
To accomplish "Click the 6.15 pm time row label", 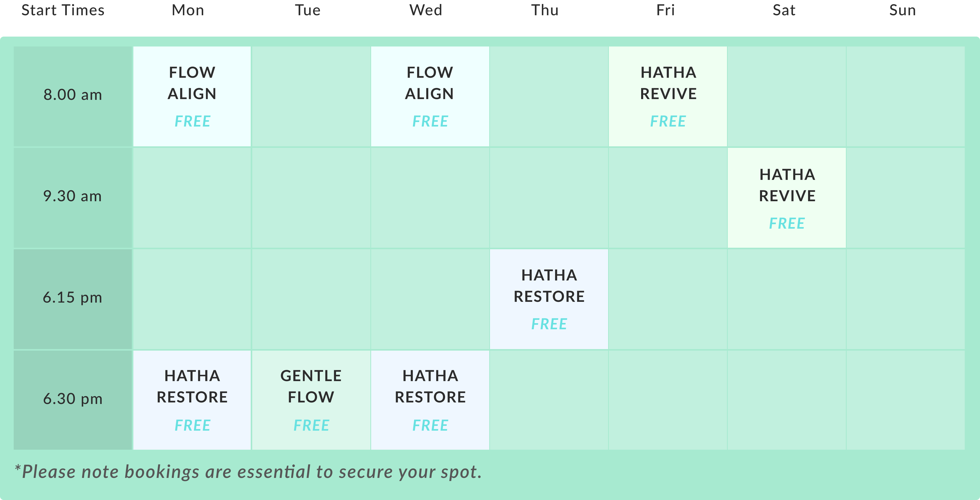I will tap(73, 298).
